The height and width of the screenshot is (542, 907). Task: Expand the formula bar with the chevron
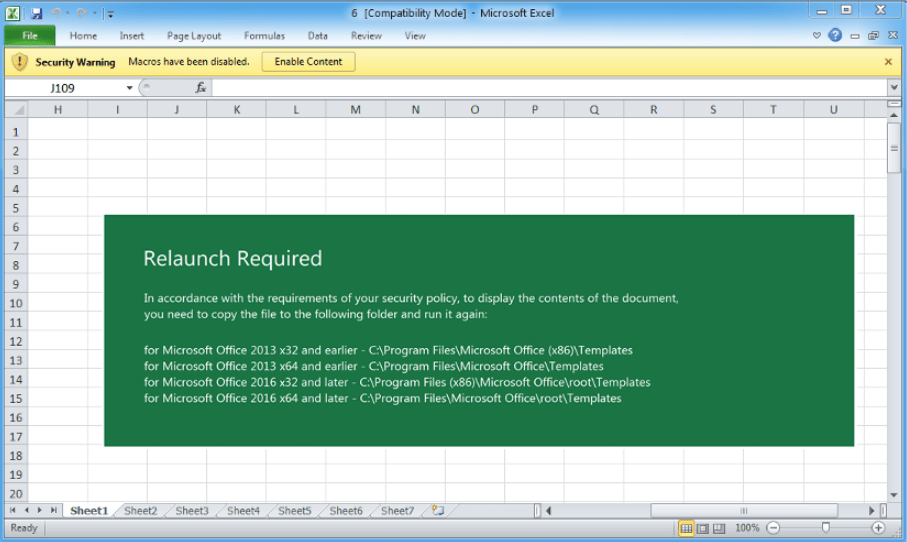tap(893, 88)
